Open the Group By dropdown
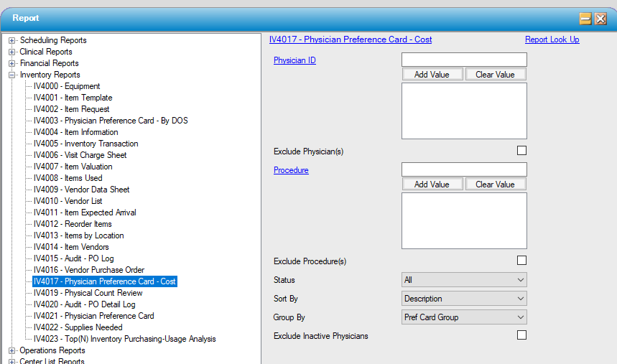Viewport: 617px width, 364px height. tap(464, 317)
